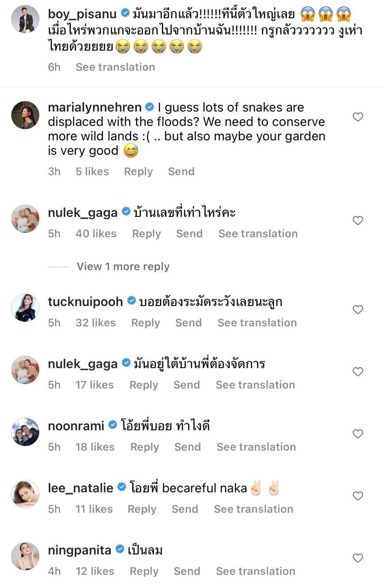The width and height of the screenshot is (385, 588).
Task: Open noonrami's profile avatar
Action: tap(25, 432)
